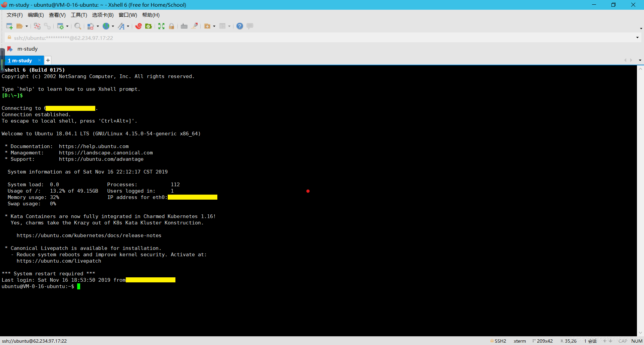Click the Reconnect link-chain icon
644x345 pixels.
click(47, 26)
